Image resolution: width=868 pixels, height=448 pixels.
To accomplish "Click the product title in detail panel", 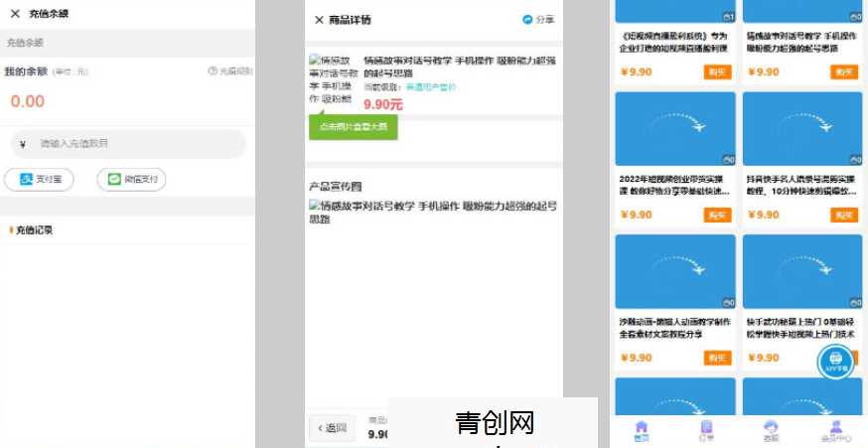I will pyautogui.click(x=459, y=67).
